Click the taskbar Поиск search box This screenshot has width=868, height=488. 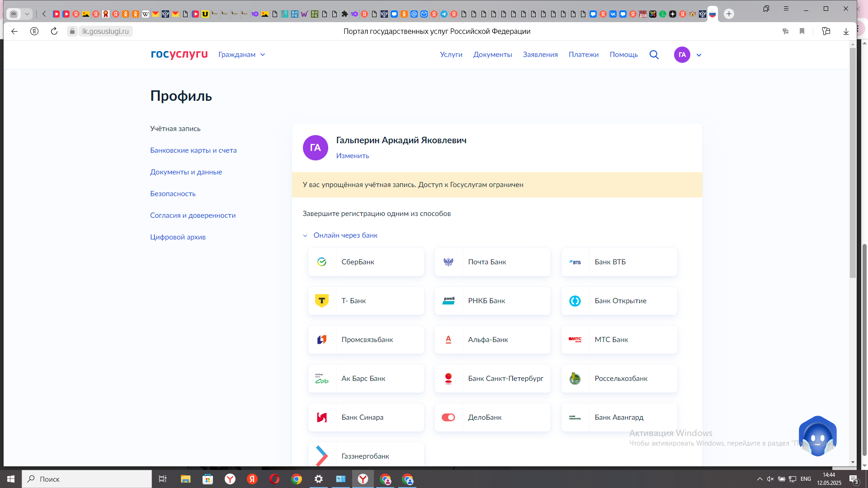[87, 479]
